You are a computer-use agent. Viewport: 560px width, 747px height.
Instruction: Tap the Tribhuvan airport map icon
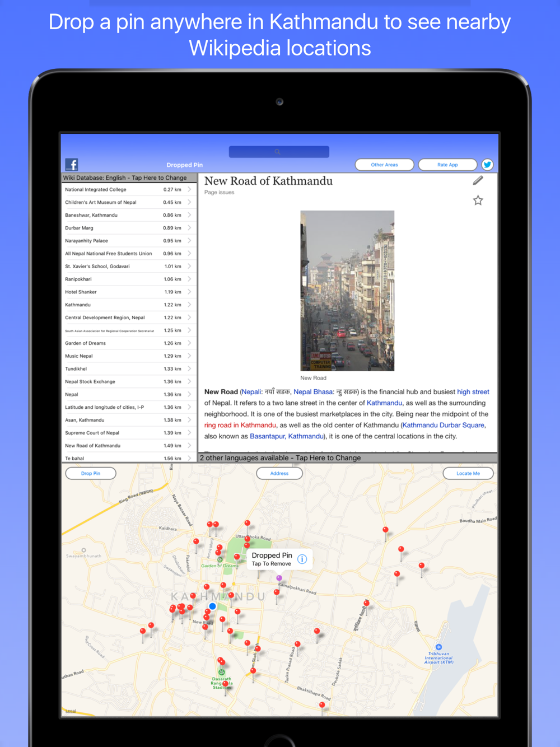(438, 647)
